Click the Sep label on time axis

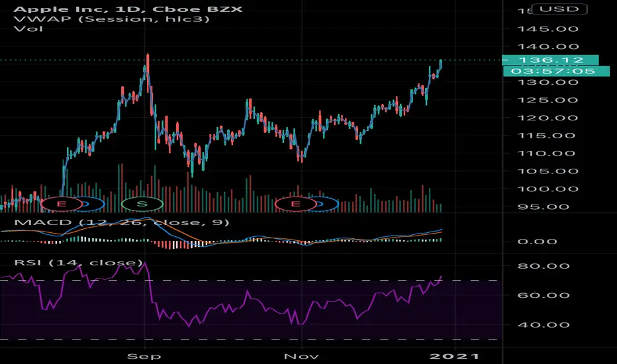pyautogui.click(x=144, y=357)
